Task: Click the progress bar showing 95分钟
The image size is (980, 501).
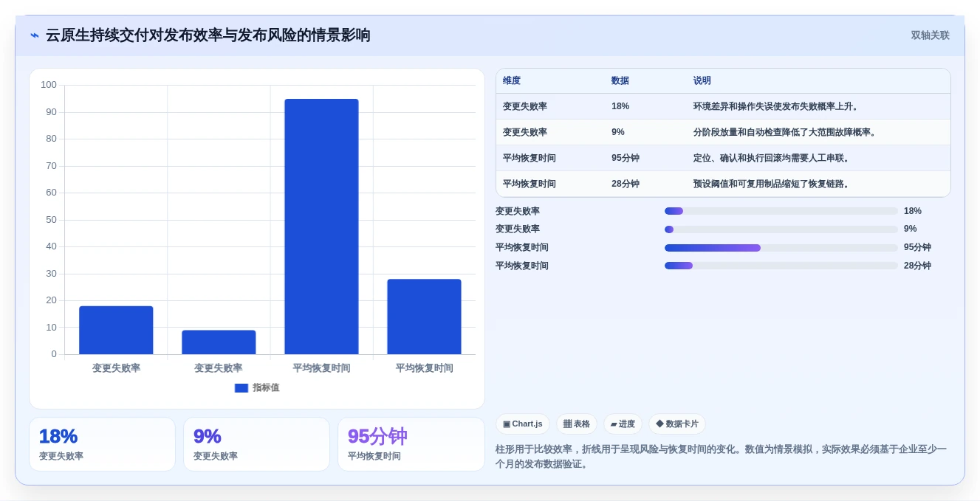Action: (781, 248)
